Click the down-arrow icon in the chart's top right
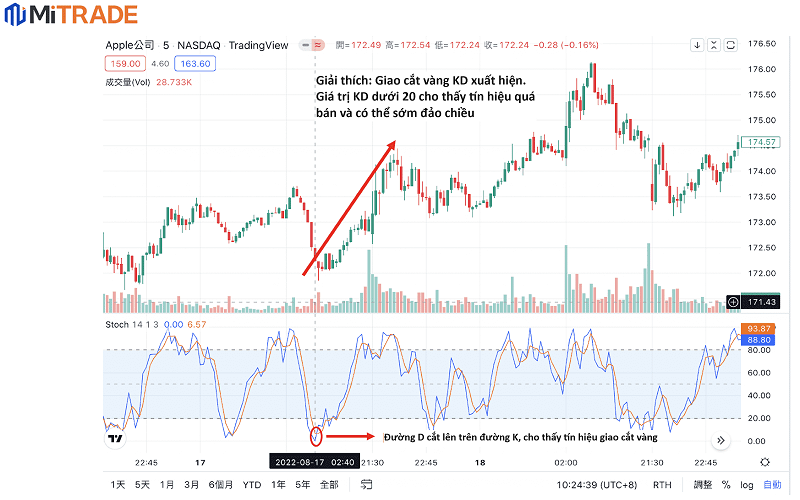800x500 pixels. [697, 45]
